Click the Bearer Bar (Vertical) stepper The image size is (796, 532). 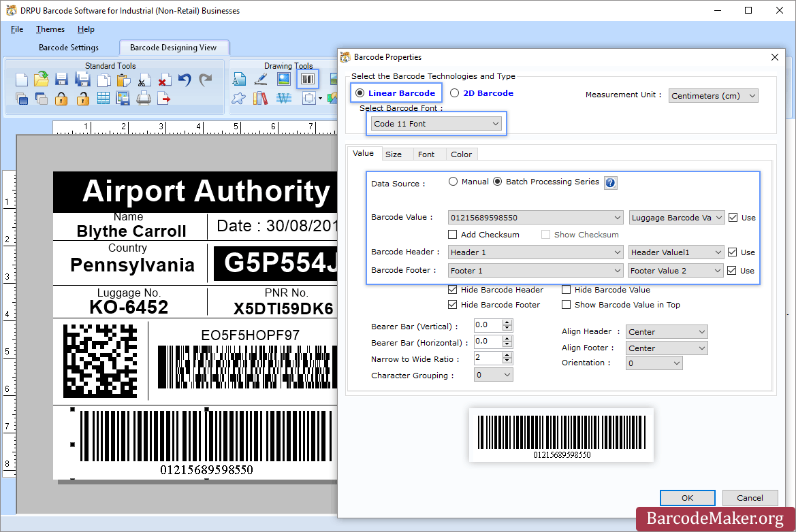(507, 325)
